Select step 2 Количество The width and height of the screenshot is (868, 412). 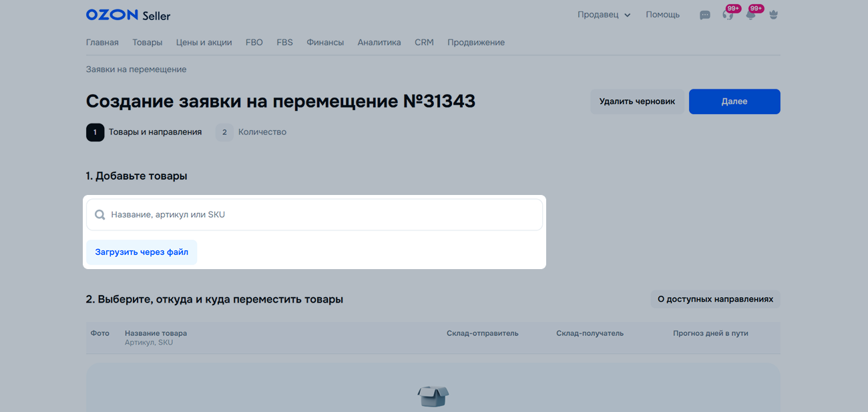point(252,132)
